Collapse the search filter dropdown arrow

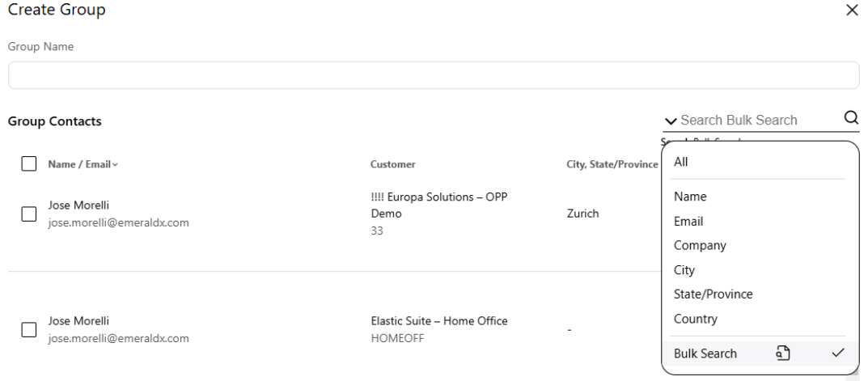[670, 121]
